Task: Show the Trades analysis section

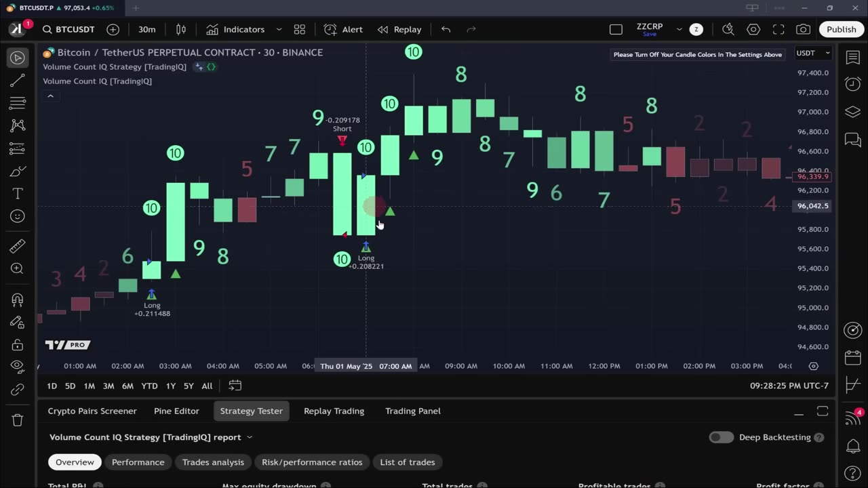Action: (213, 462)
